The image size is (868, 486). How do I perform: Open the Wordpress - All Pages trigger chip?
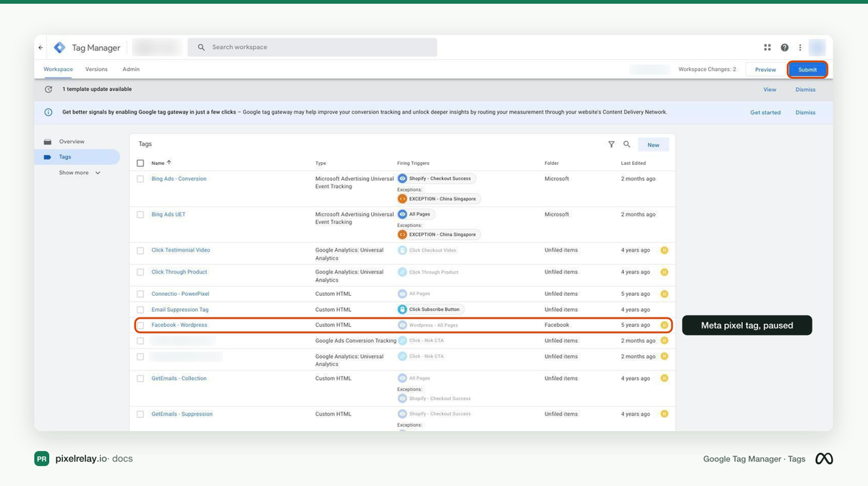click(430, 325)
